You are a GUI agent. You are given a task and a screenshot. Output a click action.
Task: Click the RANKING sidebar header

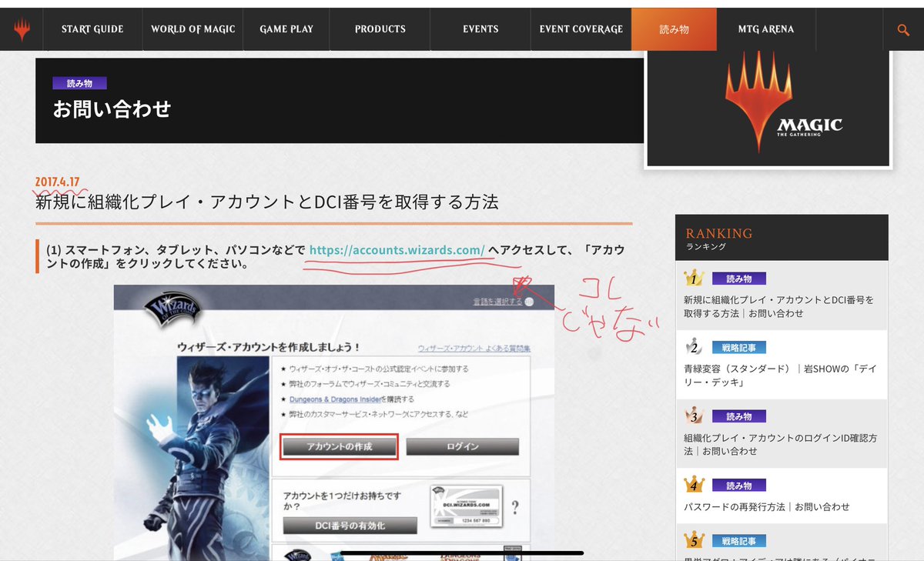[781, 238]
